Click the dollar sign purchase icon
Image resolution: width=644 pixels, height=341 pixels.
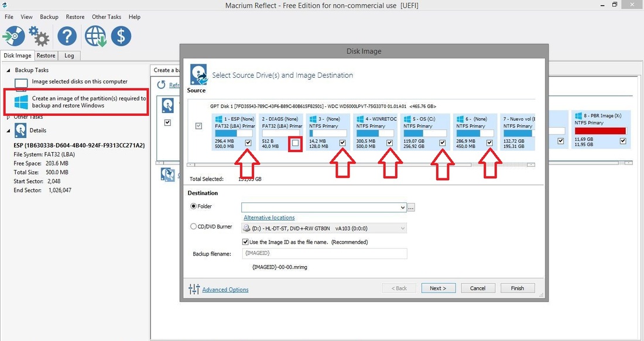[121, 36]
